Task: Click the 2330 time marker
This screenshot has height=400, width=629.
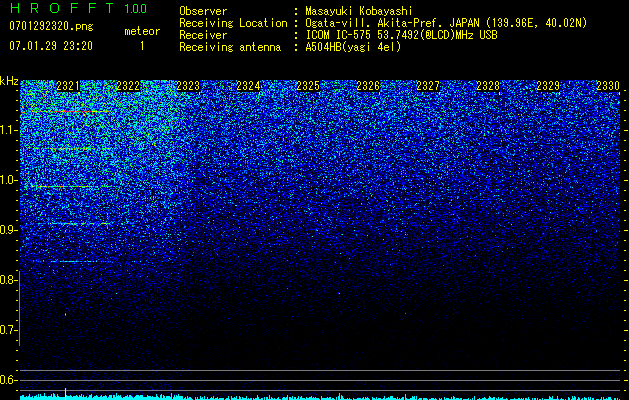Action: [608, 86]
